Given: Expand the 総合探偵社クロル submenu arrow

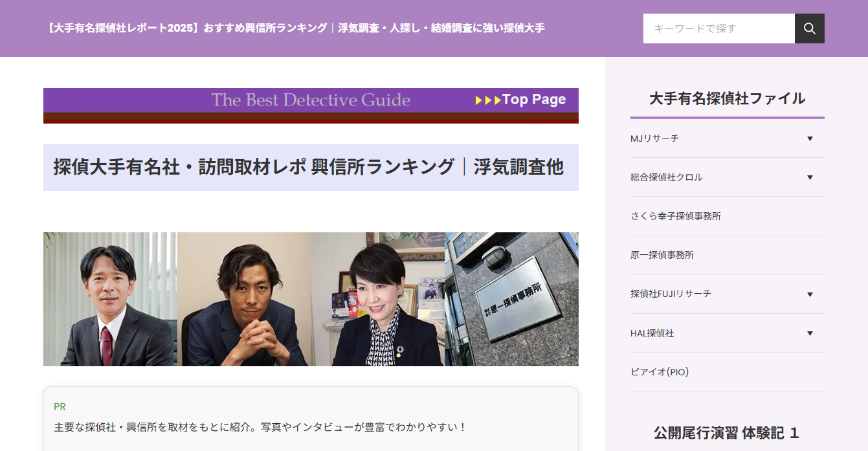Looking at the screenshot, I should tap(810, 177).
